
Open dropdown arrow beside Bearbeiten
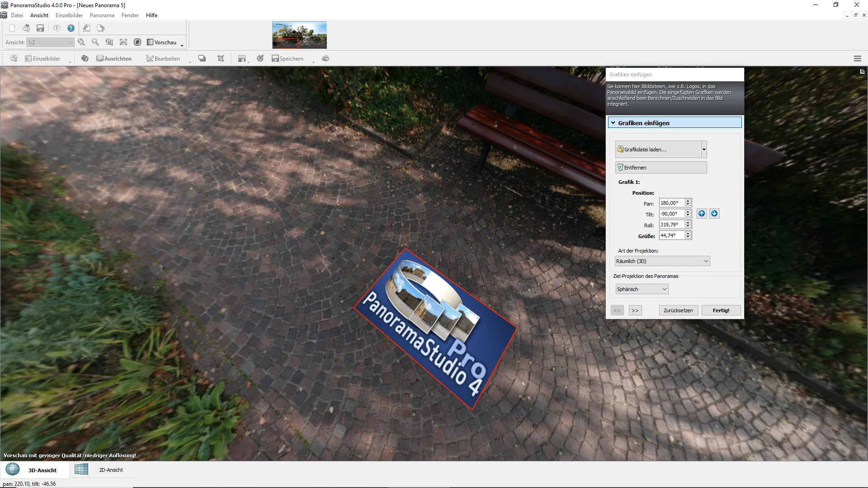click(x=190, y=62)
